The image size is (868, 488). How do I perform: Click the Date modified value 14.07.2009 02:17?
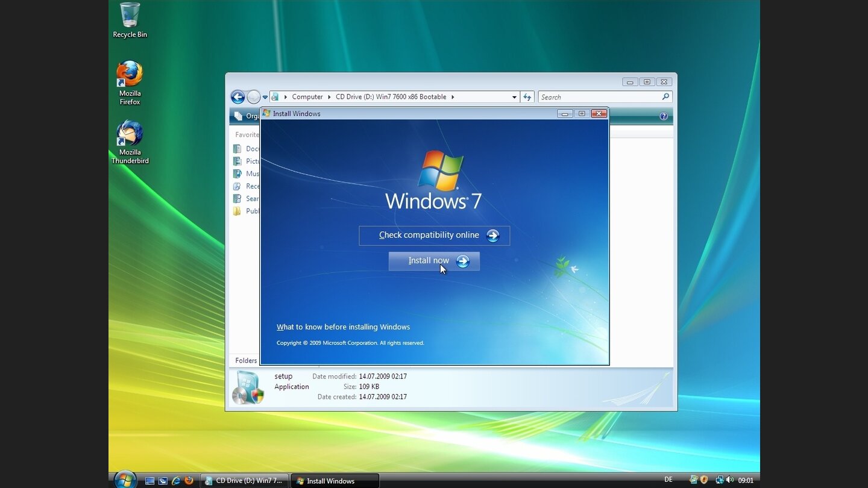[x=383, y=377]
